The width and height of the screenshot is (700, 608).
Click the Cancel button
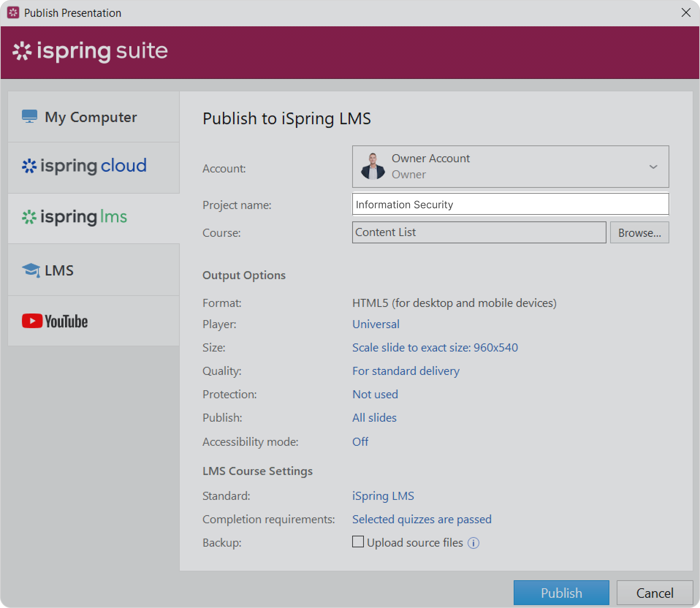654,593
